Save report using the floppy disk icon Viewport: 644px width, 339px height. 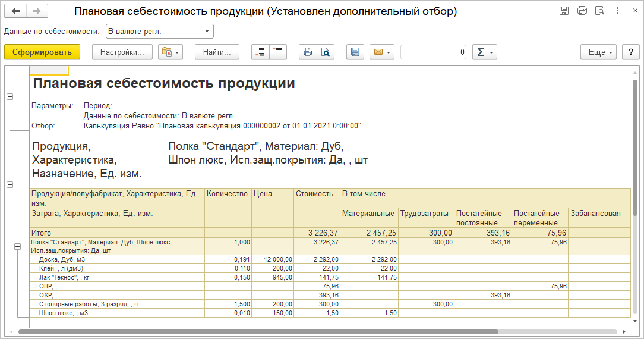tap(355, 52)
